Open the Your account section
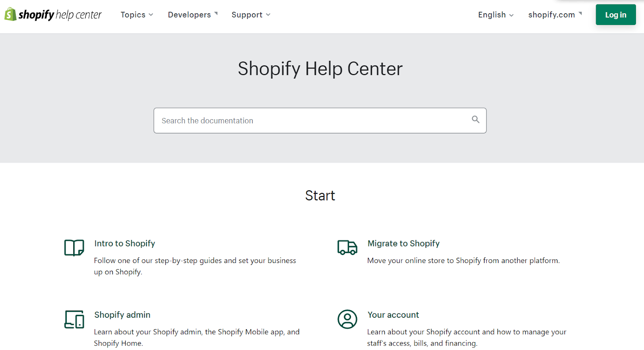The height and width of the screenshot is (350, 644). click(393, 315)
